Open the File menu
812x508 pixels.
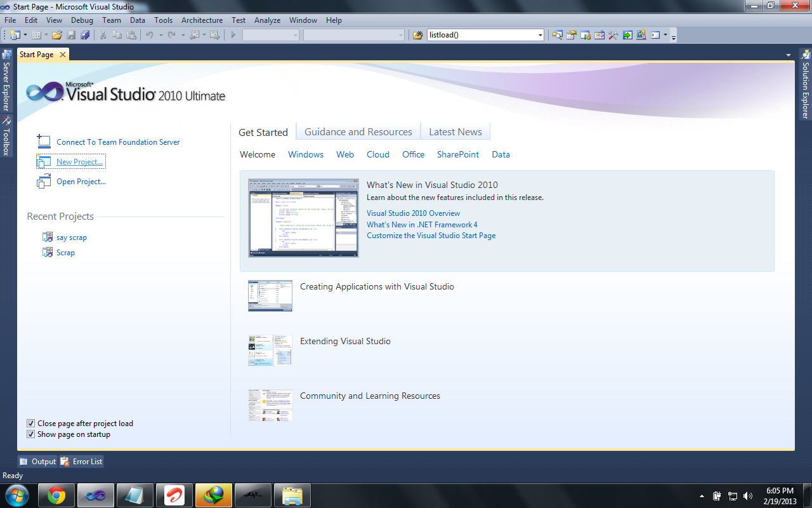point(10,20)
